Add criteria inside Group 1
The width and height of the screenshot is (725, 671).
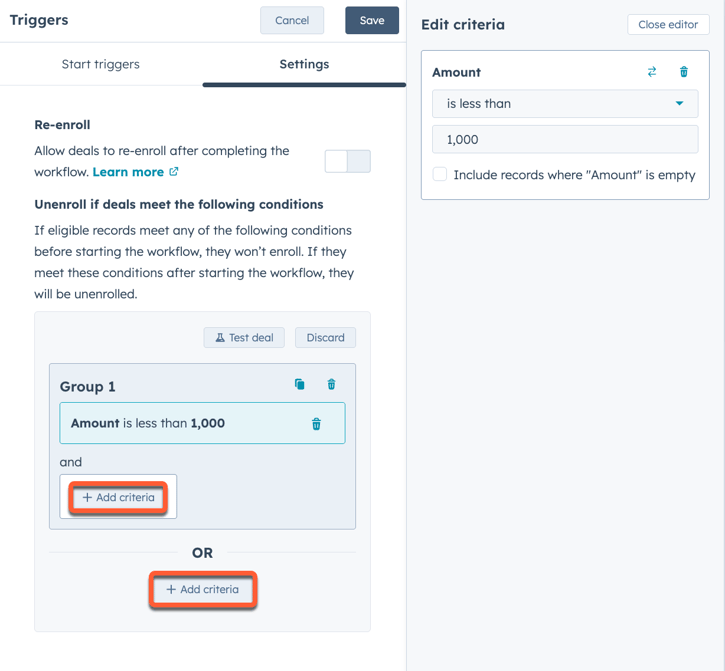[x=118, y=497]
